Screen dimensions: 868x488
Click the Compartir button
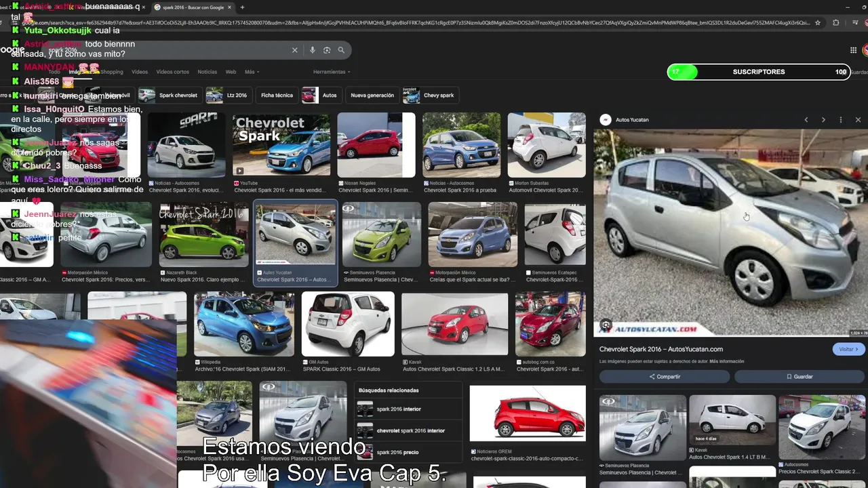point(665,376)
